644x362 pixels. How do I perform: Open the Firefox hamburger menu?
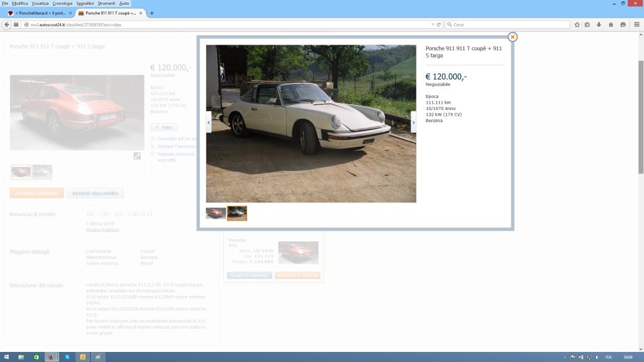(x=636, y=25)
